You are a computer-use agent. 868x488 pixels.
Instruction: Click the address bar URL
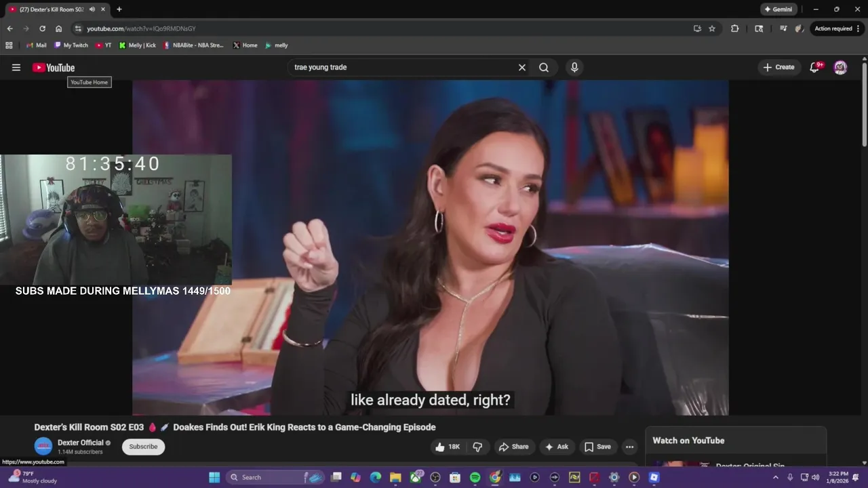[x=141, y=28]
